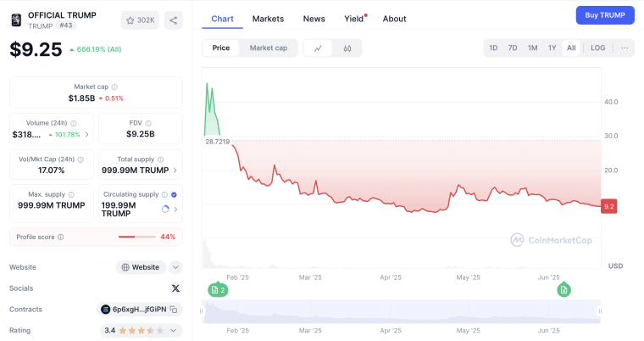The width and height of the screenshot is (644, 341).
Task: Switch to the Markets tab
Action: [268, 19]
